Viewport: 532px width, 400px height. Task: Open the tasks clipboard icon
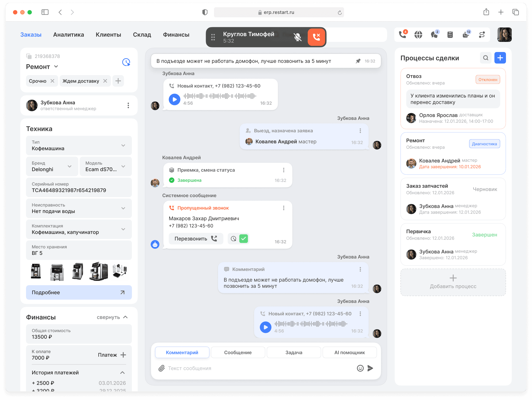coord(450,35)
